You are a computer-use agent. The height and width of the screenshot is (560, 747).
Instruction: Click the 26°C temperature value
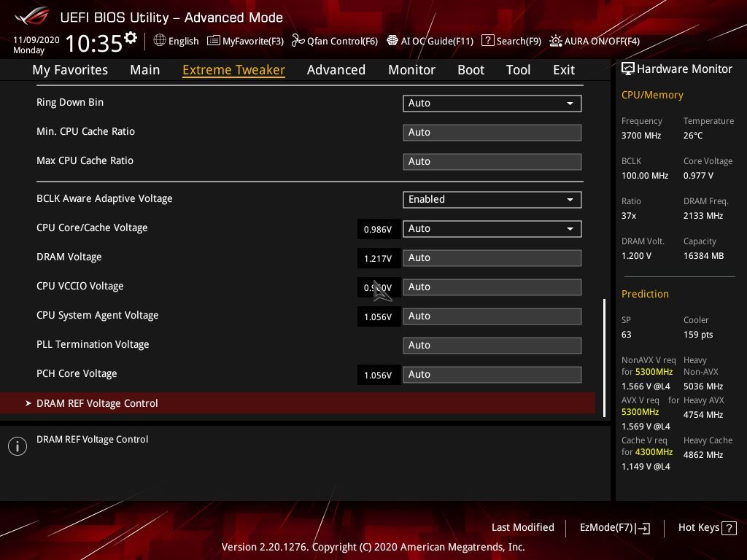pos(693,136)
